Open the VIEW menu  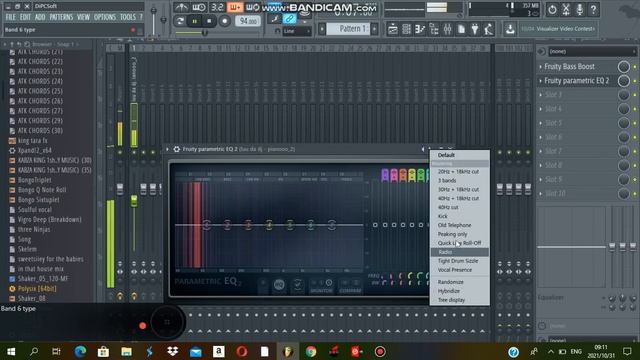point(83,17)
